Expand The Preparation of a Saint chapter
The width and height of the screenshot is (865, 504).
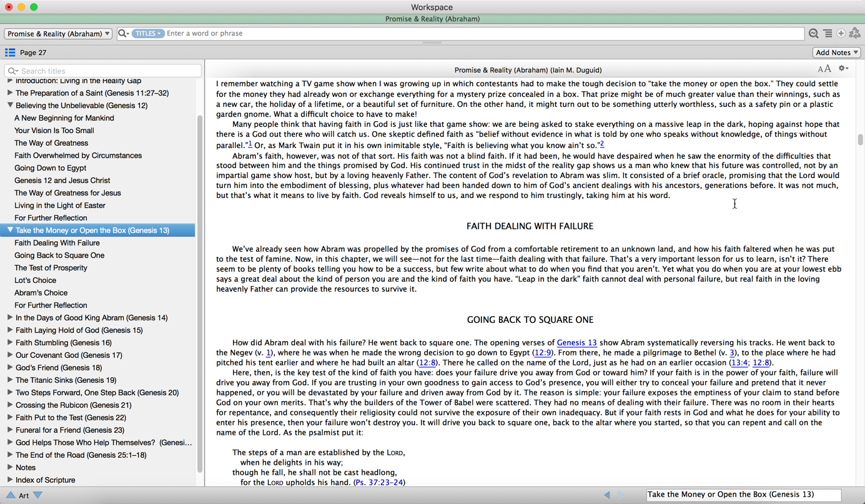click(10, 92)
